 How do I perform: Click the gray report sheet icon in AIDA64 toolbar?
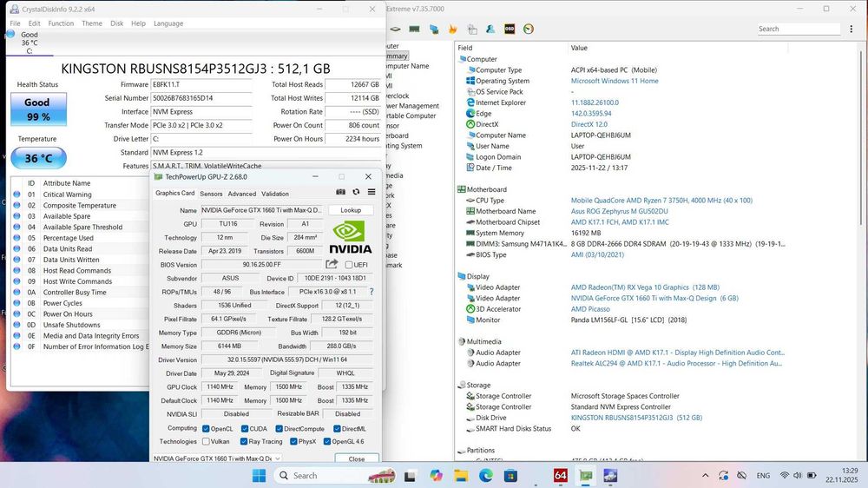472,29
